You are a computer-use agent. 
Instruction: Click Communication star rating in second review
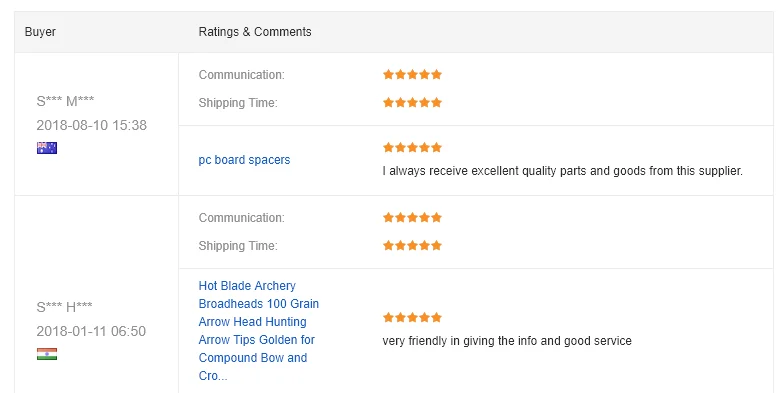pyautogui.click(x=412, y=217)
